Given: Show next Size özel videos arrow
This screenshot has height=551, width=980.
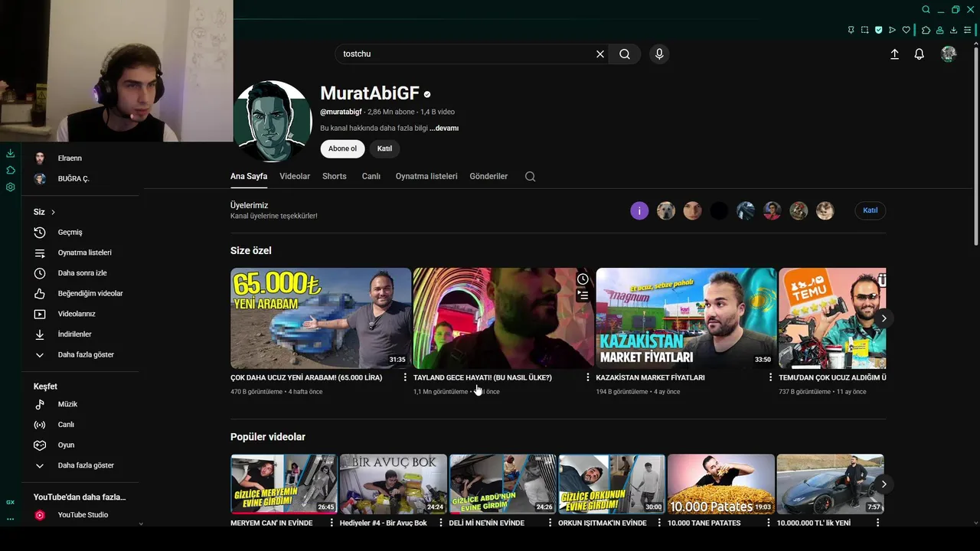Looking at the screenshot, I should tap(884, 318).
